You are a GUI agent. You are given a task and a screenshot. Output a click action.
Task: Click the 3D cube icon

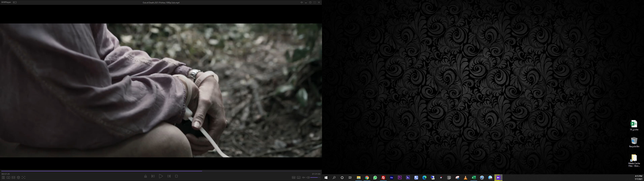coord(18,177)
